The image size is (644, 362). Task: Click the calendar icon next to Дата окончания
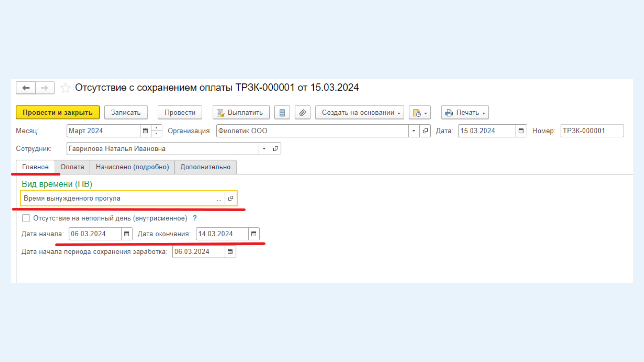[x=254, y=233]
